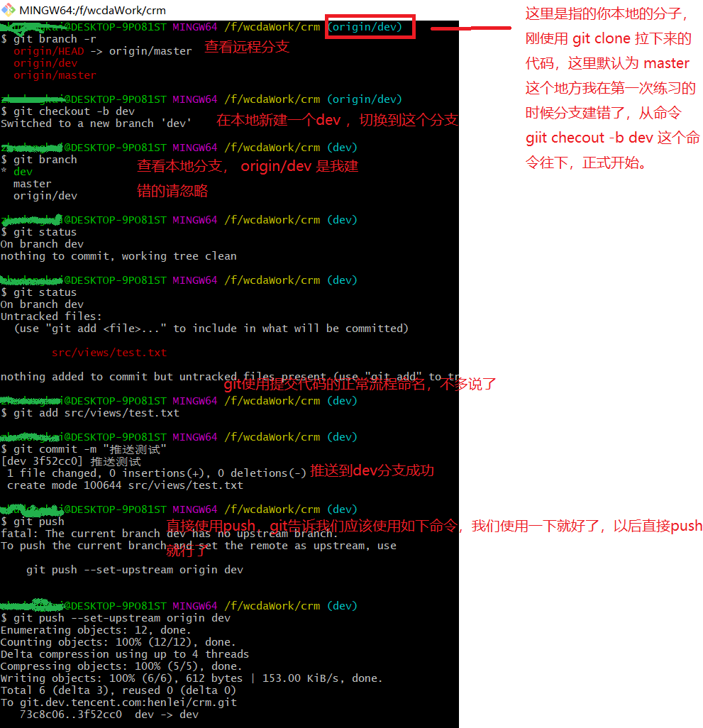
Task: Click the 'Untracked files:' line
Action: tap(51, 316)
